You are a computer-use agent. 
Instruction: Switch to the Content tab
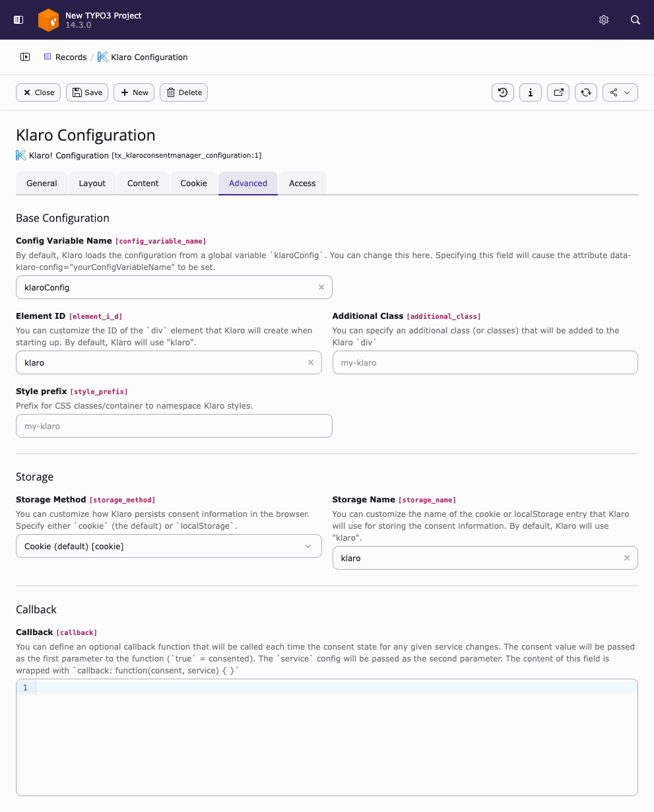(x=143, y=184)
